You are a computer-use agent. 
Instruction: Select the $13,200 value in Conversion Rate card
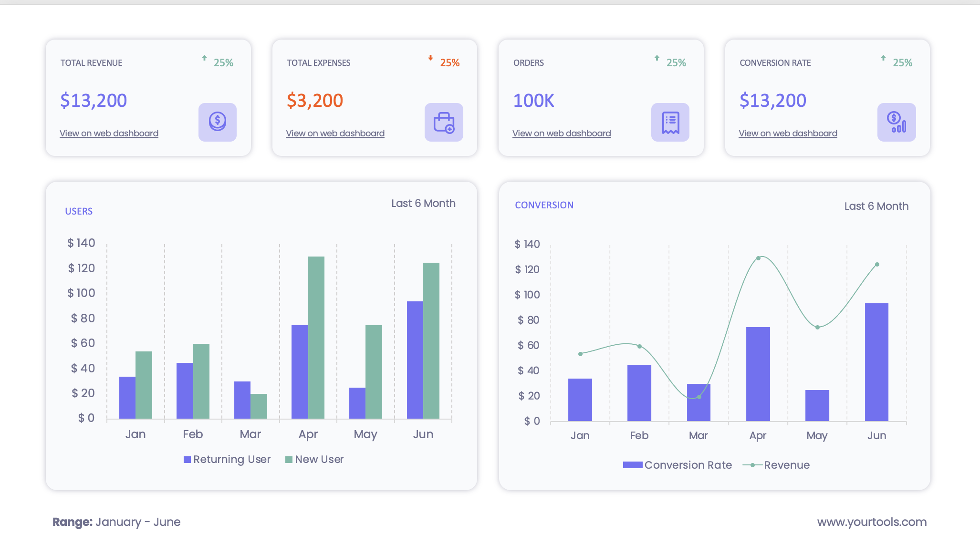773,101
